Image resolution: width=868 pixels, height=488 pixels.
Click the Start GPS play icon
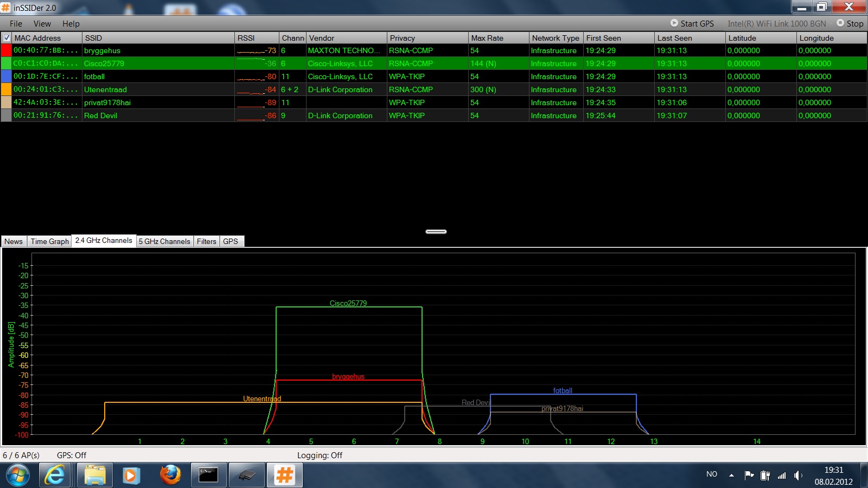[x=674, y=23]
